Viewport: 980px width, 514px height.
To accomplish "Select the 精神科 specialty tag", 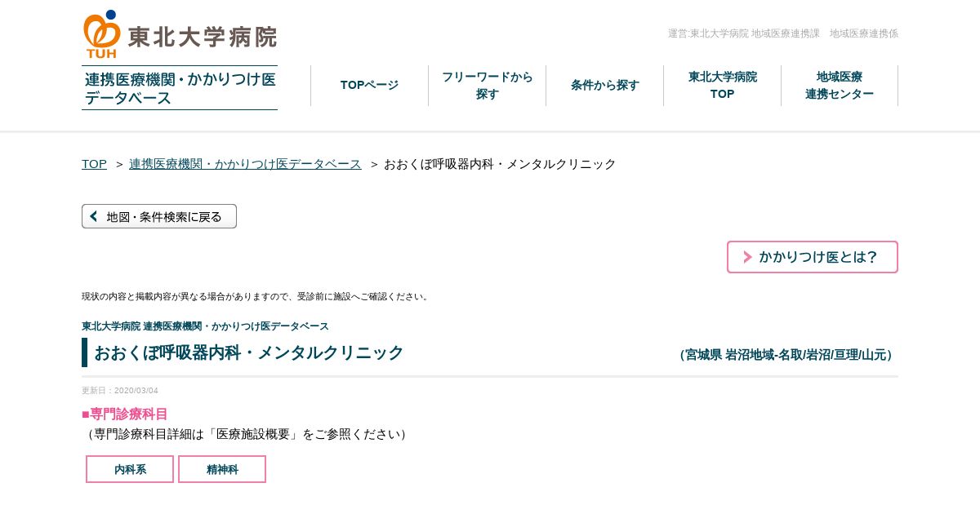I will pyautogui.click(x=222, y=469).
